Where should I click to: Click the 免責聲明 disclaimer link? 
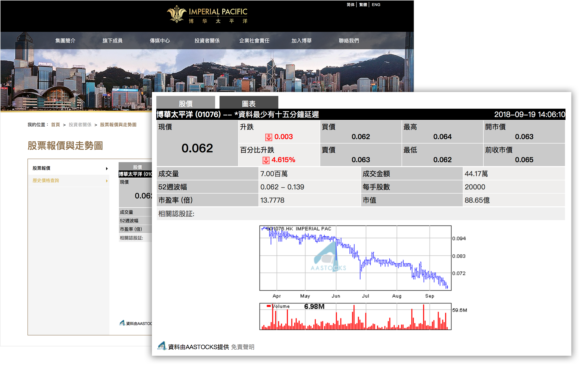pyautogui.click(x=243, y=347)
